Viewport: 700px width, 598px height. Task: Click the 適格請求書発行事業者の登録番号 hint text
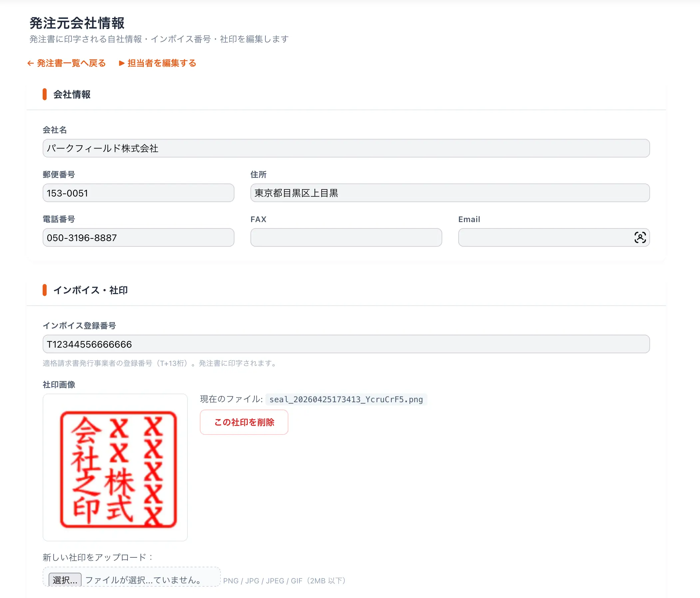click(161, 363)
